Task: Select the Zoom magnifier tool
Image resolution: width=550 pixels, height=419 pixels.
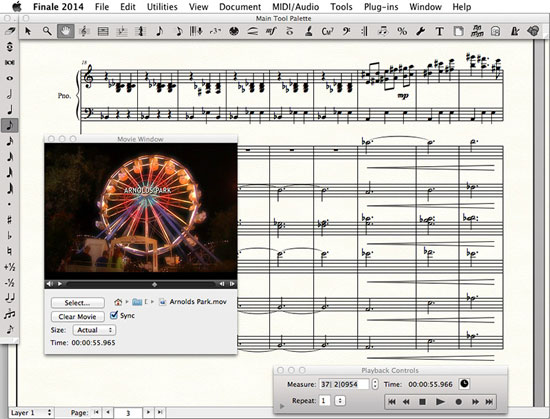Action: pyautogui.click(x=47, y=31)
